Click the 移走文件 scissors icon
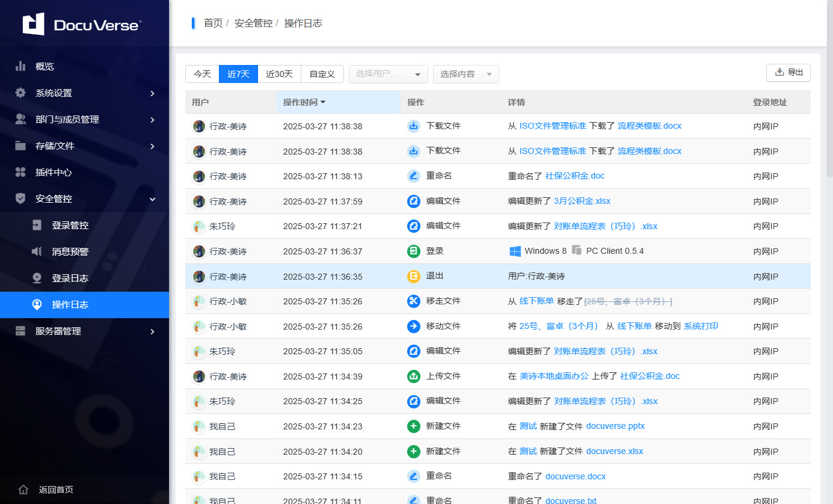This screenshot has width=833, height=504. [413, 301]
